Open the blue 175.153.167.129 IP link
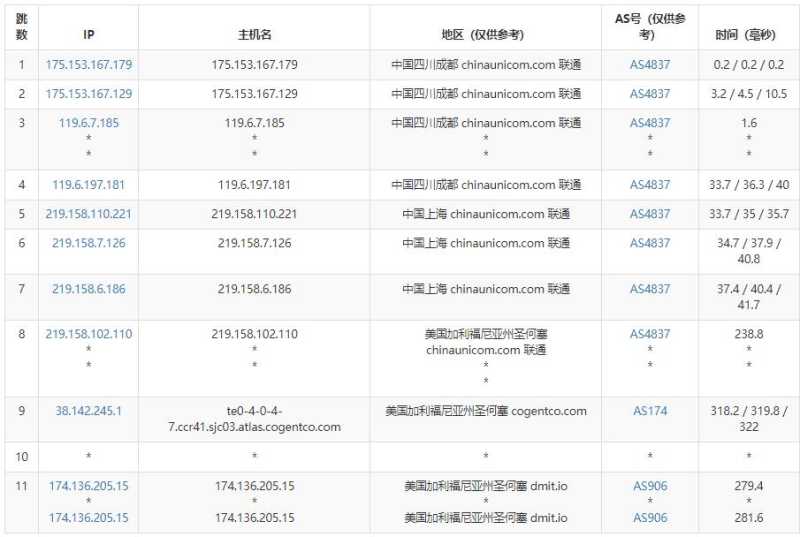This screenshot has height=537, width=800. [89, 94]
